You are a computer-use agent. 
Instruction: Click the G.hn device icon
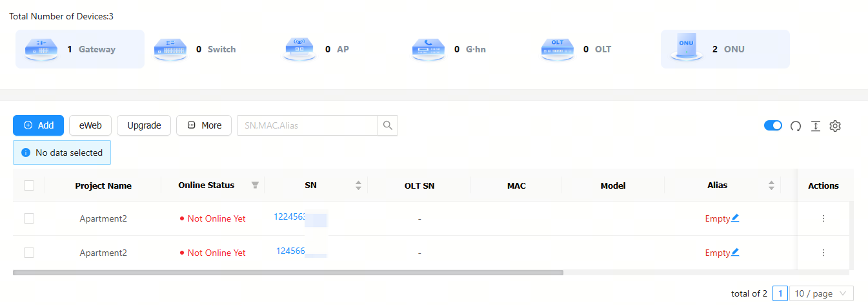point(429,49)
